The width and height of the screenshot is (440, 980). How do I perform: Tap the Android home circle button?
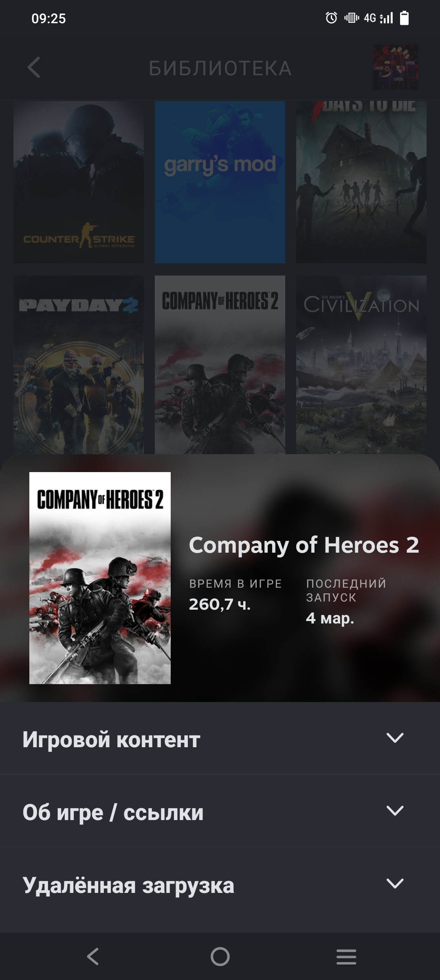(x=220, y=956)
